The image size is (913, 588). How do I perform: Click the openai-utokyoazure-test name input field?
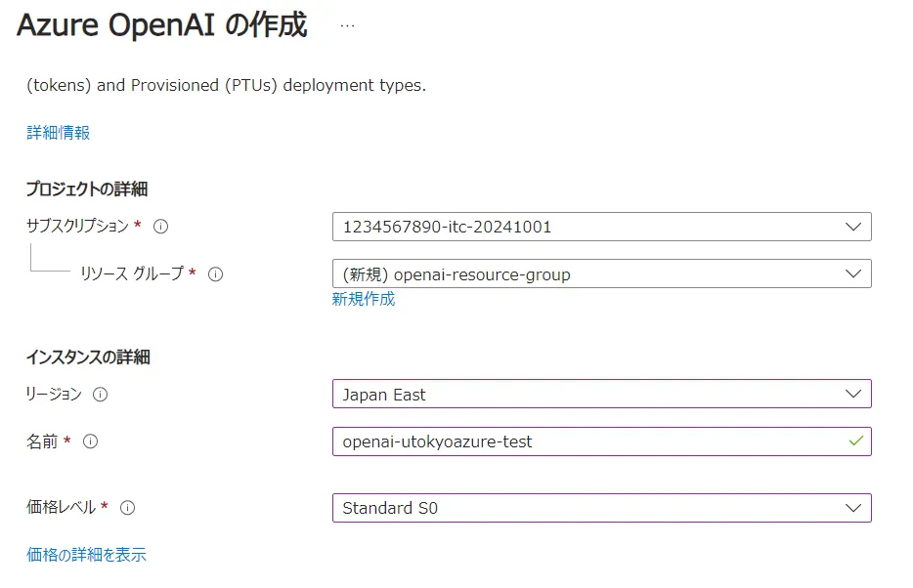(587, 441)
